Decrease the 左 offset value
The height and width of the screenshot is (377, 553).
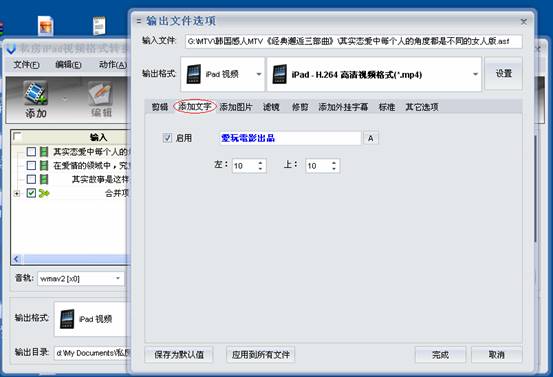260,169
